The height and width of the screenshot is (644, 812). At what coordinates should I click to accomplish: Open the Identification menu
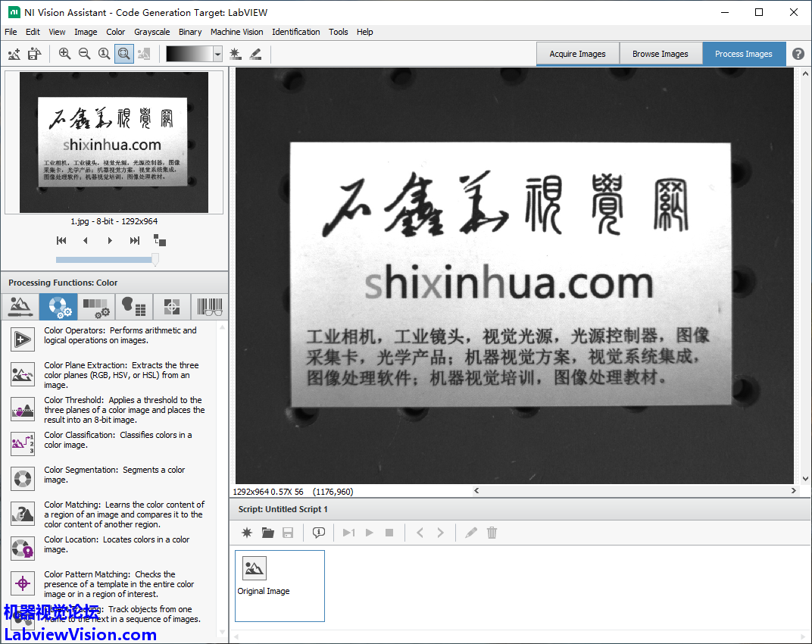point(295,32)
